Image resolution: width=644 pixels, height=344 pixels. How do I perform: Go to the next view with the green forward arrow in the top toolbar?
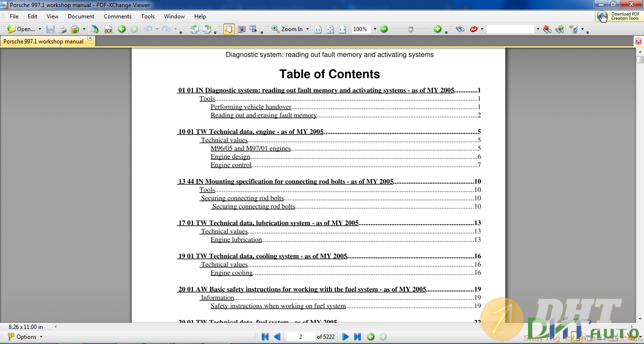pyautogui.click(x=134, y=29)
